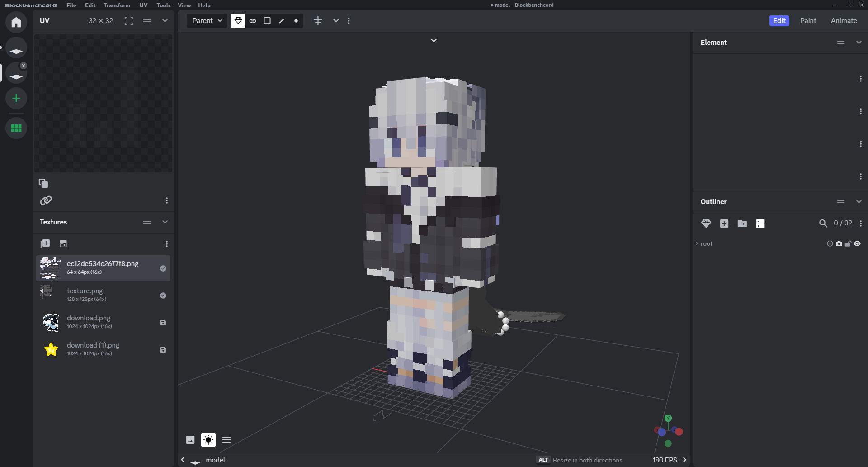The height and width of the screenshot is (467, 868).
Task: Open the Transform menu
Action: coord(117,5)
